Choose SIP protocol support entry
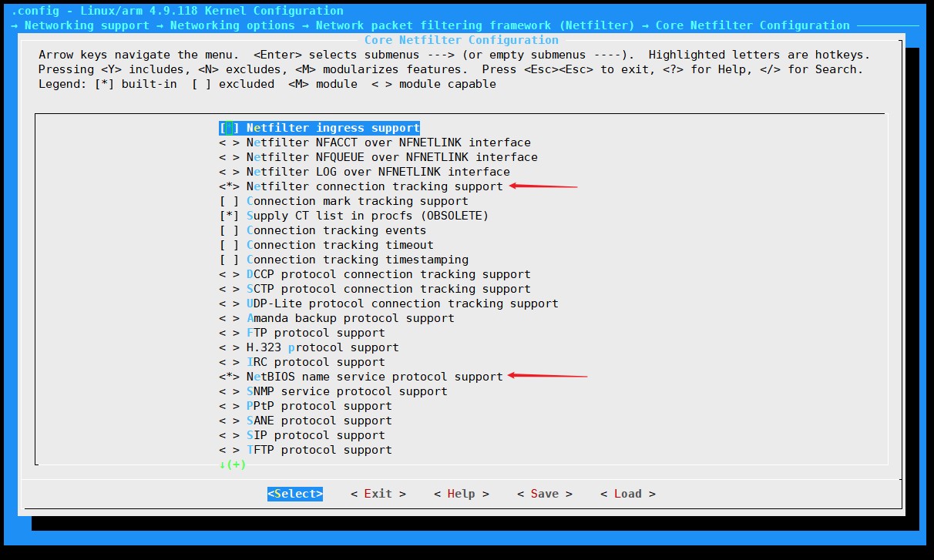The image size is (934, 560). pos(315,435)
